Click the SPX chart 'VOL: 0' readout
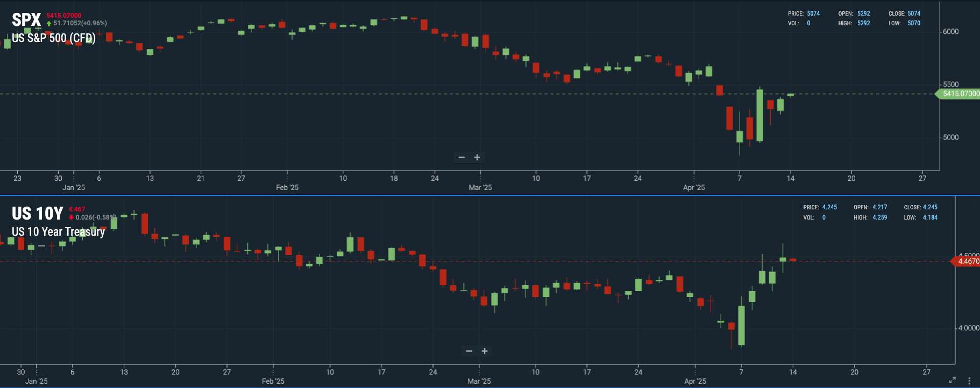Screen dimensions: 980x388 799,23
